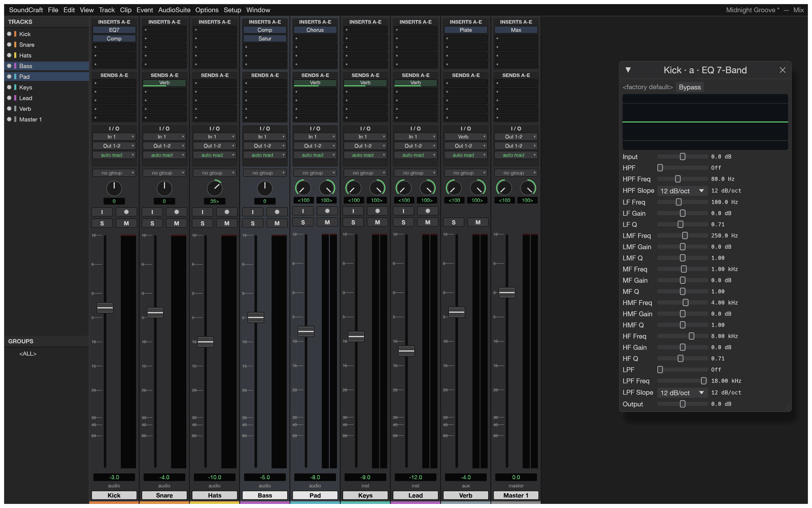Screen dimensions: 812x508
Task: Click the Master 1 volume fader
Action: pos(507,292)
